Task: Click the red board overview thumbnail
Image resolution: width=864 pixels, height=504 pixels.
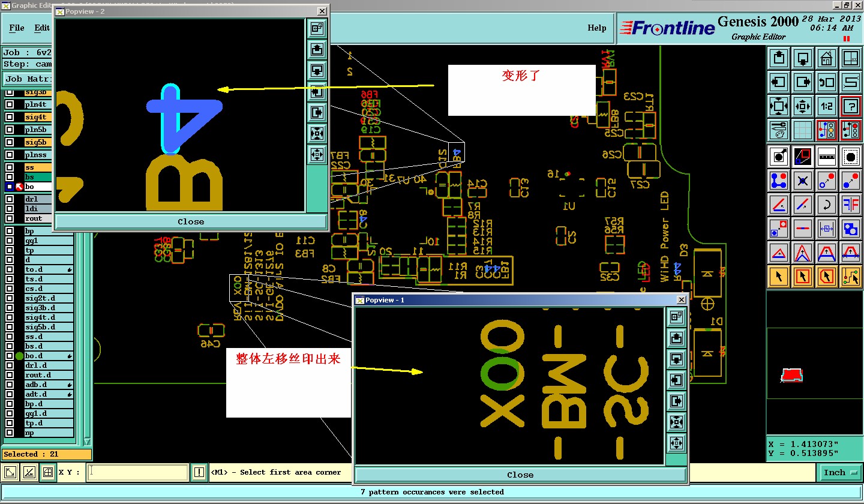Action: coord(793,375)
